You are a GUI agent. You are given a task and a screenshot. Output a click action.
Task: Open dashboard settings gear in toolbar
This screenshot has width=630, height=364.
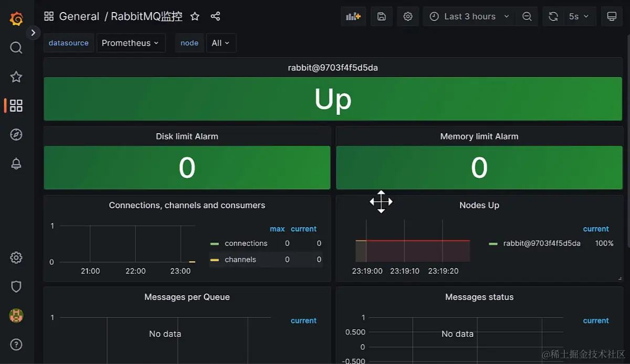tap(408, 16)
